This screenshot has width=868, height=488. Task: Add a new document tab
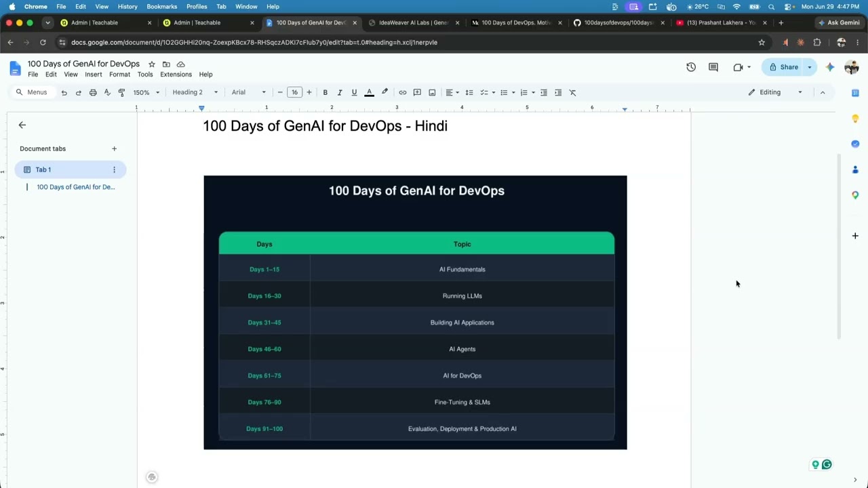point(114,148)
